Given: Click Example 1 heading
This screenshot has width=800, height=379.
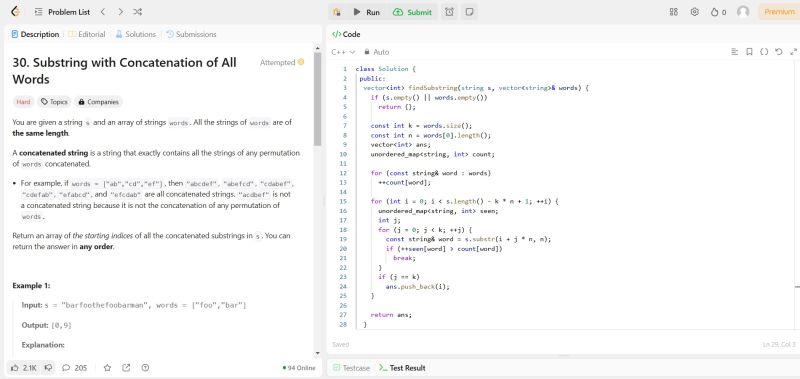Looking at the screenshot, I should (31, 285).
